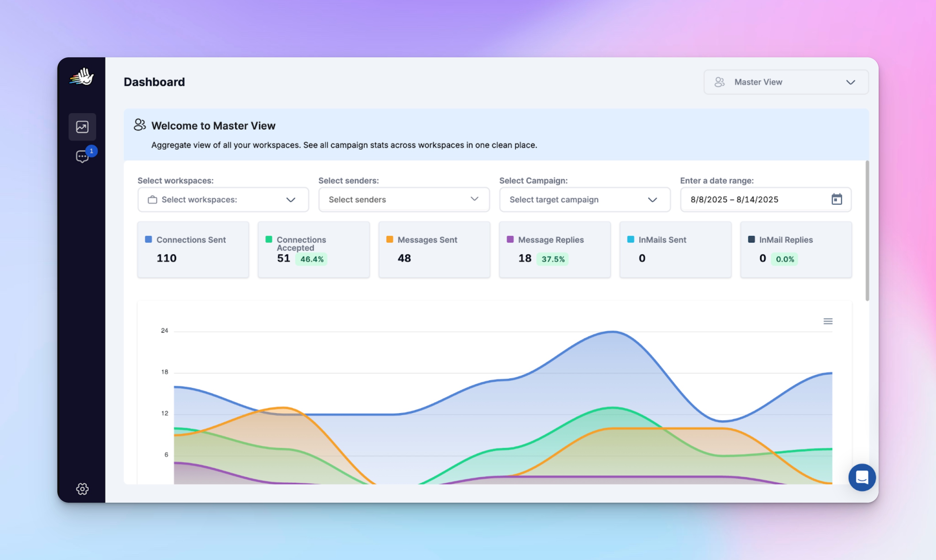Toggle Connections Accepted green legend swatch

[x=269, y=239]
